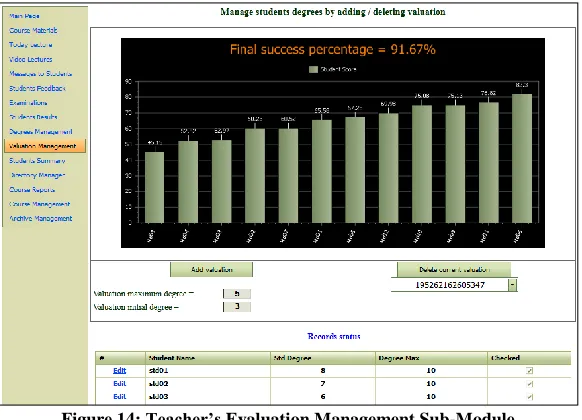Toggle the Checked box for std02
The width and height of the screenshot is (582, 420).
(530, 384)
